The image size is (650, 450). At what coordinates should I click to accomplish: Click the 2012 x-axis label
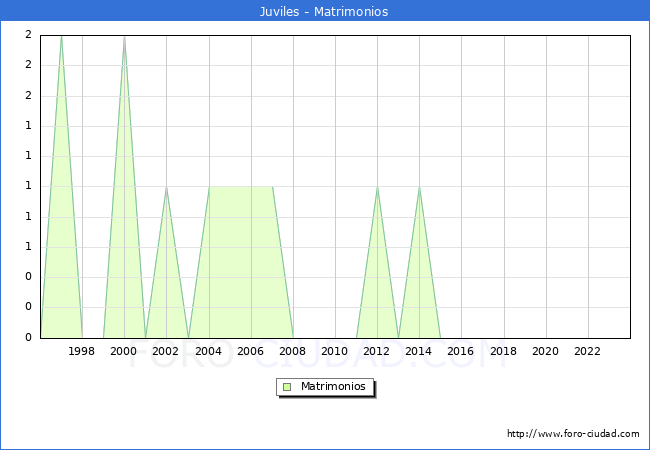click(x=376, y=351)
